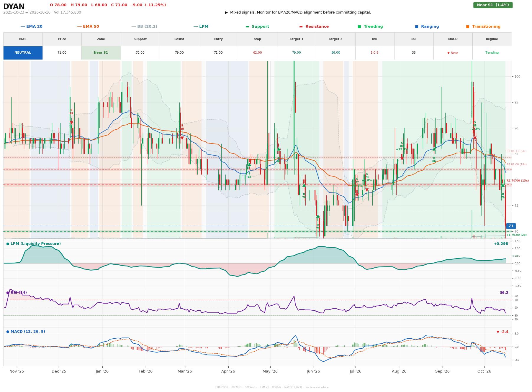
Task: Click the LPM legend entry
Action: pyautogui.click(x=201, y=27)
